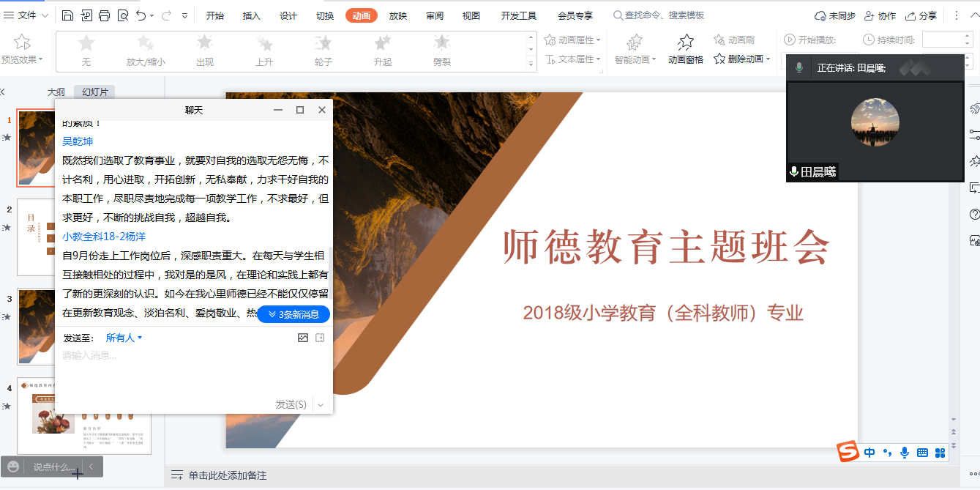Screen dimensions: 980x490
Task: Switch to the 插入 ribbon tab
Action: click(x=252, y=15)
